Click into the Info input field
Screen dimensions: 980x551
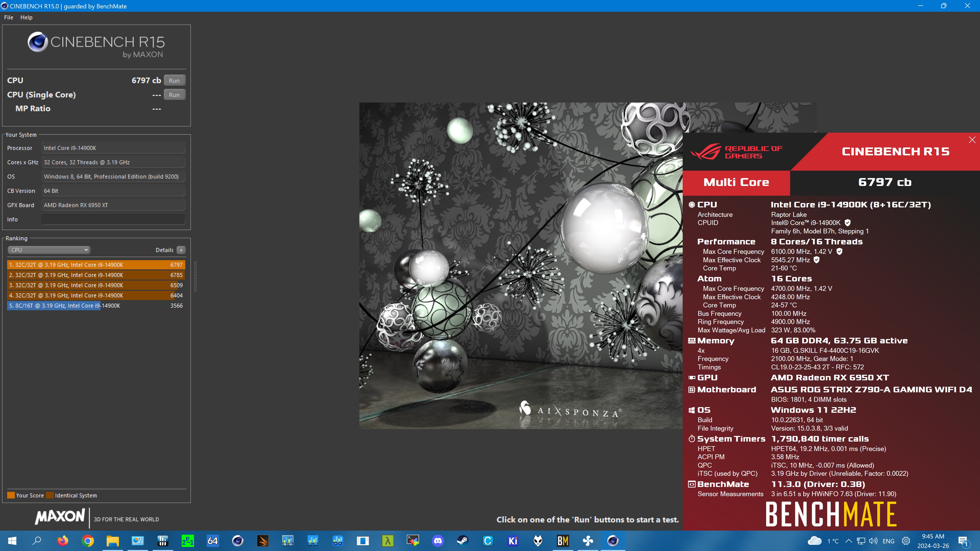tap(113, 219)
